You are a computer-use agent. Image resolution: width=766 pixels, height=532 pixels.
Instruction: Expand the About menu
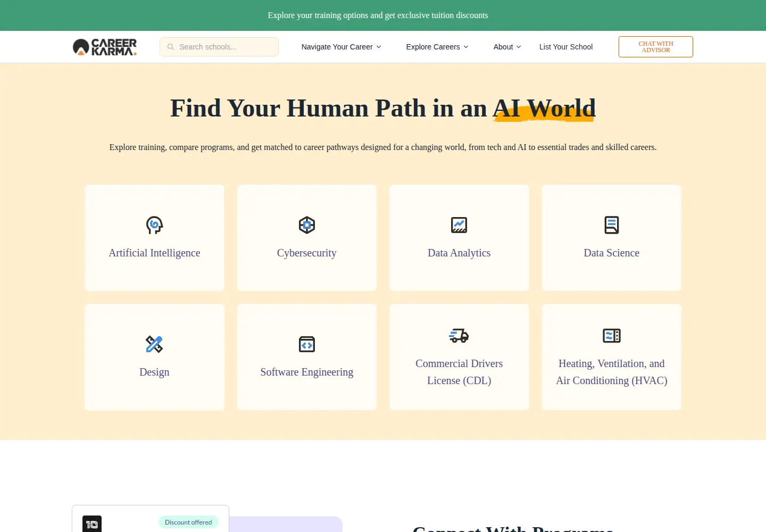(507, 47)
